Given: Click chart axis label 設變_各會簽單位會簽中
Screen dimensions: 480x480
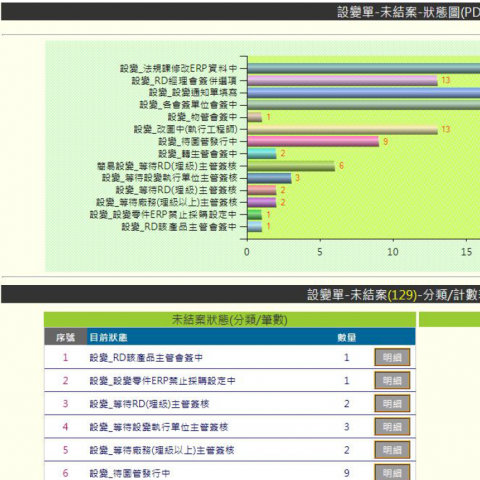Looking at the screenshot, I should point(188,105).
